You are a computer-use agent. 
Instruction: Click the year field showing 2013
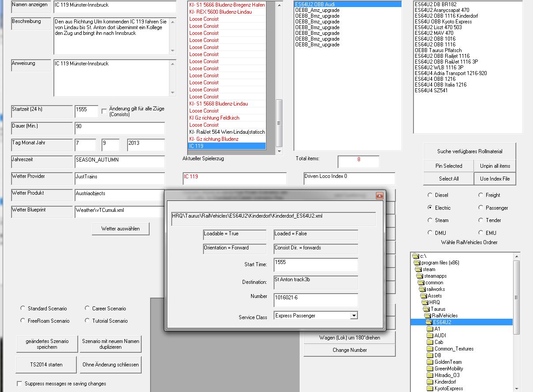pyautogui.click(x=146, y=145)
